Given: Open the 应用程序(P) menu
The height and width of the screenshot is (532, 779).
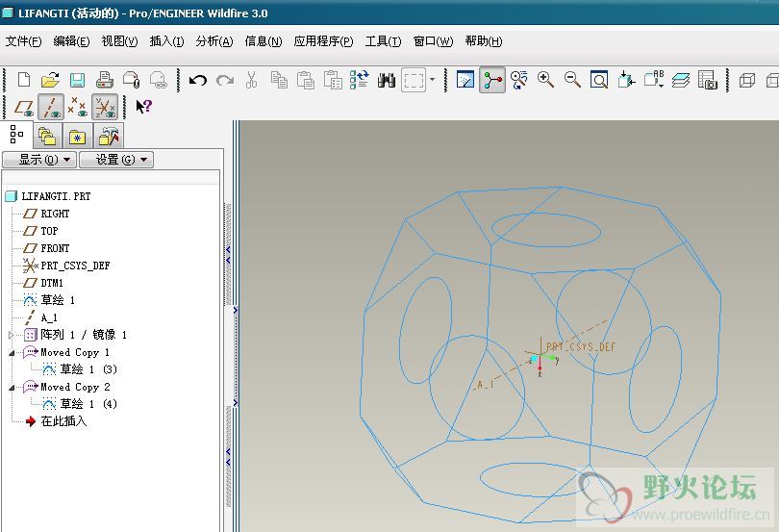Looking at the screenshot, I should (x=323, y=41).
